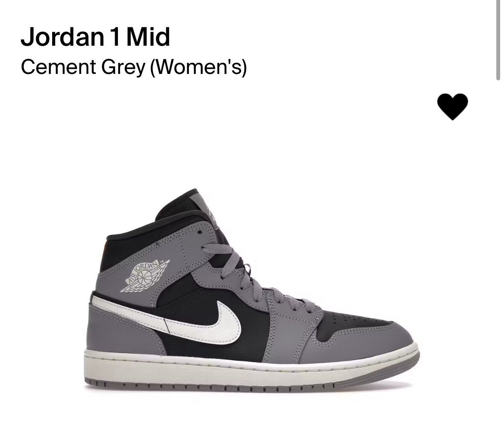
Task: Select the Cement Grey (Women's) subtitle text
Action: (134, 67)
